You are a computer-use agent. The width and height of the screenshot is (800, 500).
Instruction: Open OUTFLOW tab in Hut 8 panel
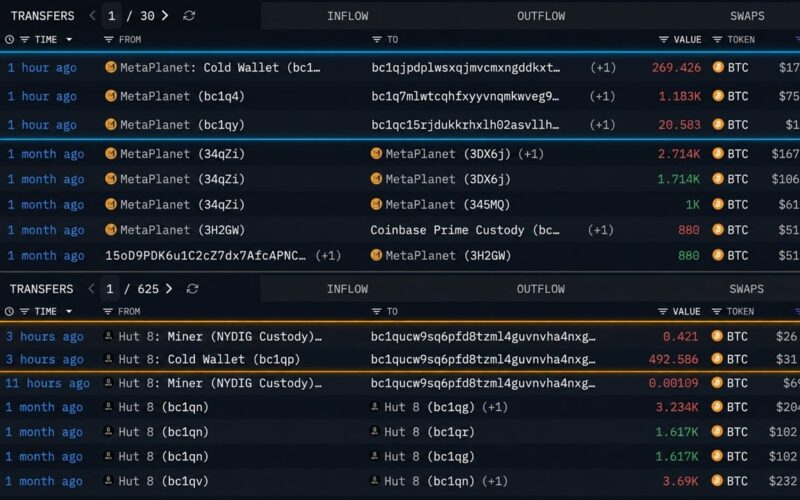click(x=541, y=289)
